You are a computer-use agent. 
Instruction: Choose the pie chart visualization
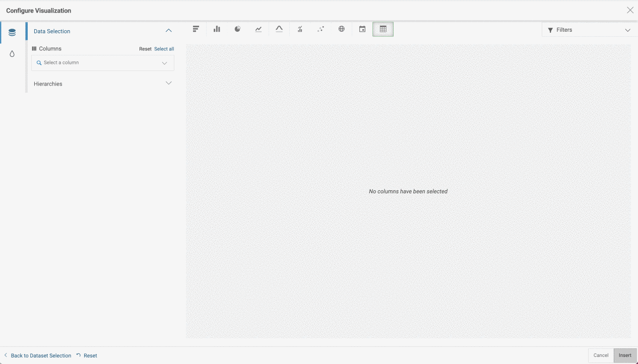(237, 29)
